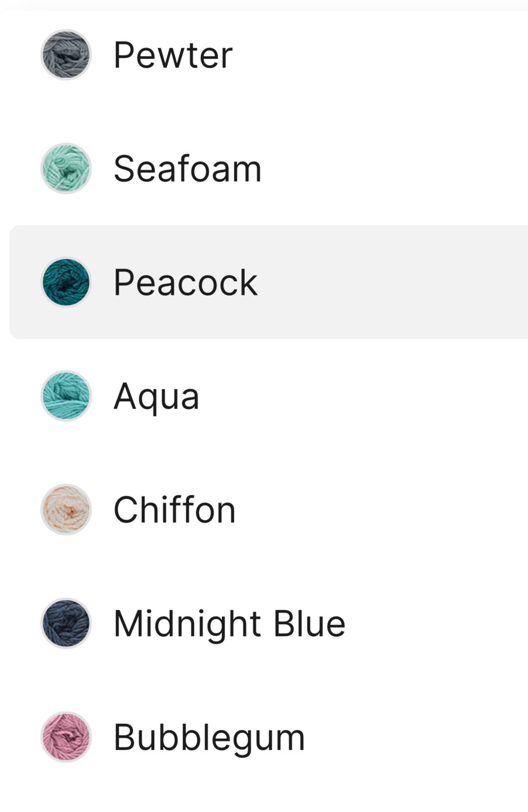Image resolution: width=528 pixels, height=812 pixels.
Task: Click the "Chiffon" text label
Action: point(175,510)
